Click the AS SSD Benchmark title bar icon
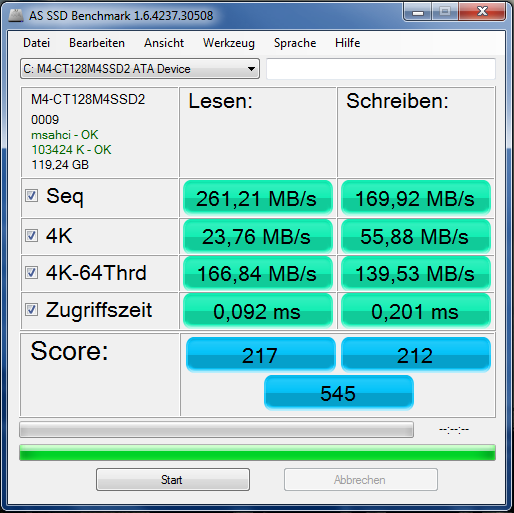514x513 pixels. click(15, 15)
